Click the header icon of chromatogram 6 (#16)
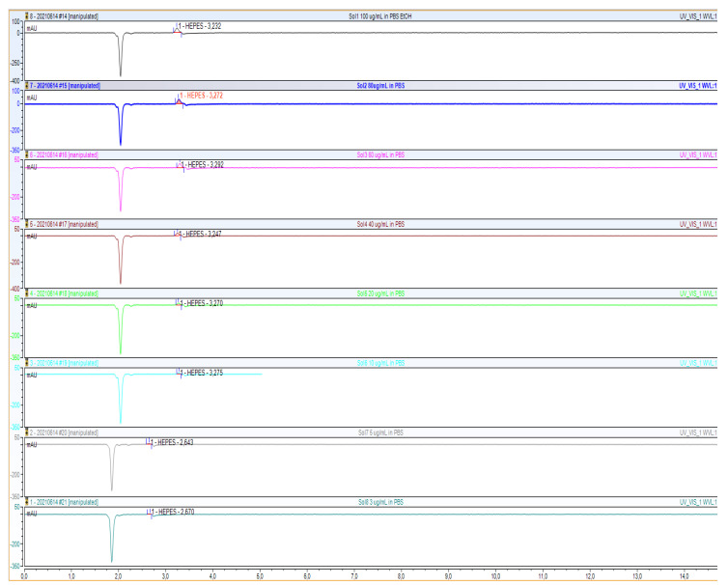728x585 pixels. tap(27, 154)
